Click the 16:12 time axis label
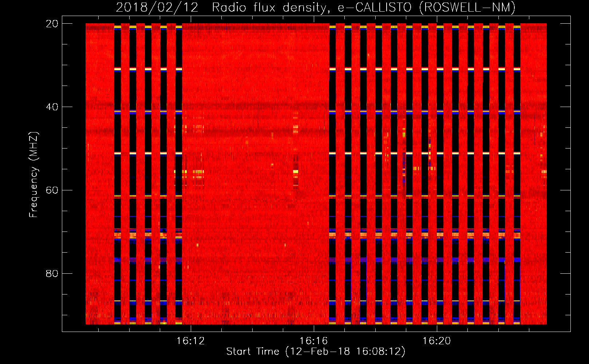Image resolution: width=589 pixels, height=364 pixels. pyautogui.click(x=190, y=341)
